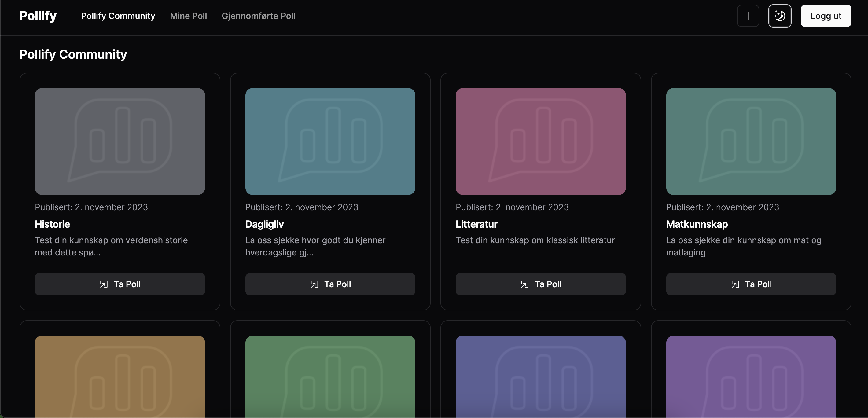
Task: Click the Logg ut button
Action: 826,16
